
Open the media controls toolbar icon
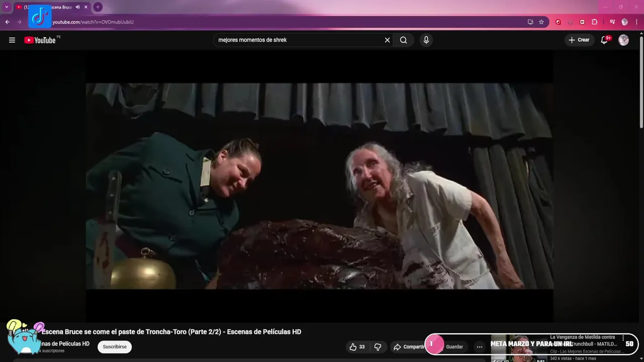(x=612, y=22)
